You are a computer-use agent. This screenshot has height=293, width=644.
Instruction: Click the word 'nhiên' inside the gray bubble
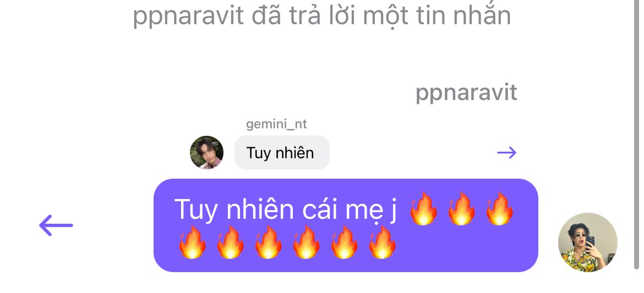pyautogui.click(x=294, y=153)
